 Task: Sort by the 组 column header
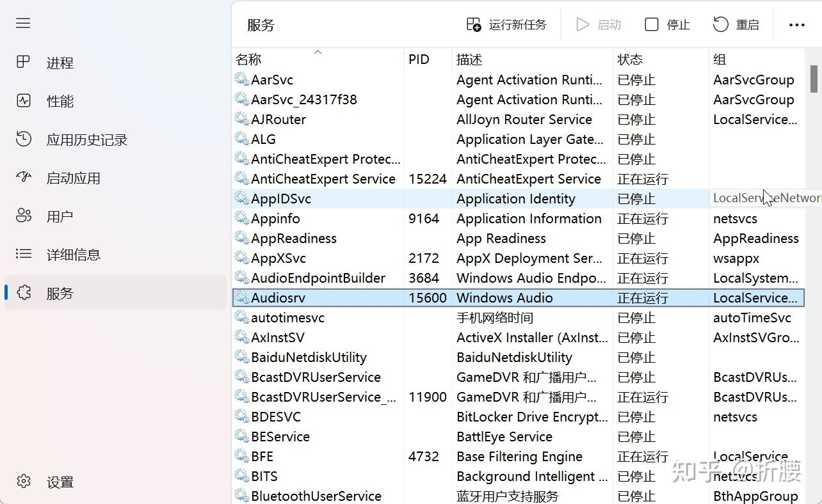(x=757, y=59)
